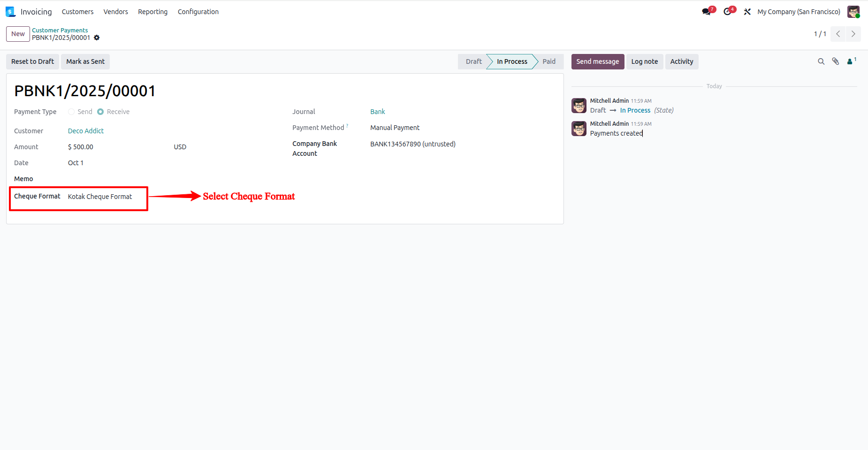Click the Memo field label
Image resolution: width=868 pixels, height=450 pixels.
(23, 179)
